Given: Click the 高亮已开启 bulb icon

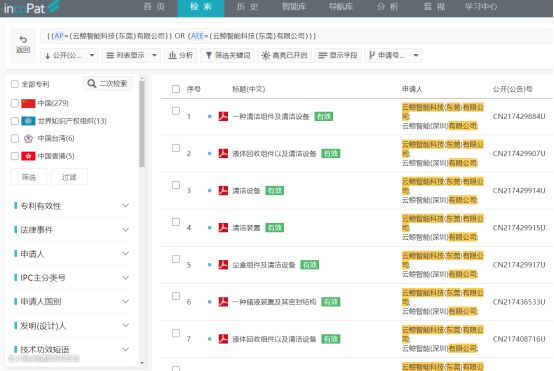Looking at the screenshot, I should pyautogui.click(x=266, y=55).
